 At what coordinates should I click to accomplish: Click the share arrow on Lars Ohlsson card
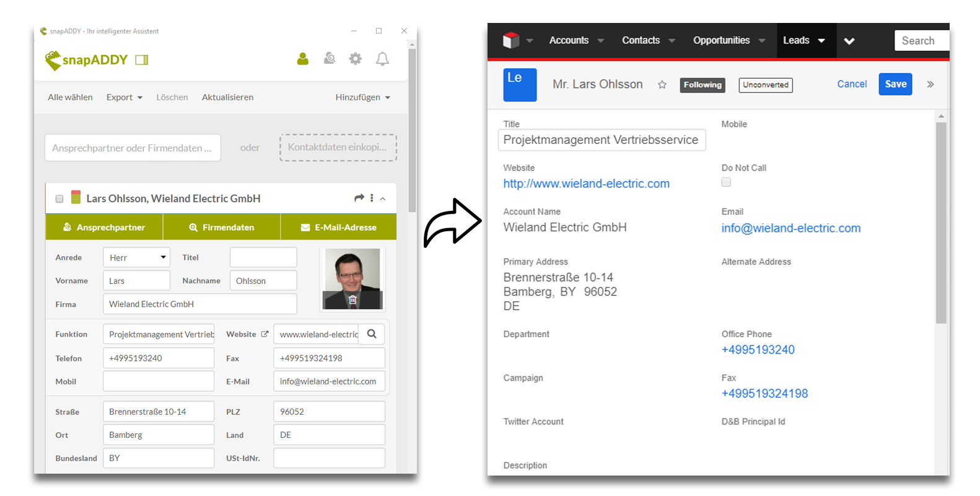359,198
